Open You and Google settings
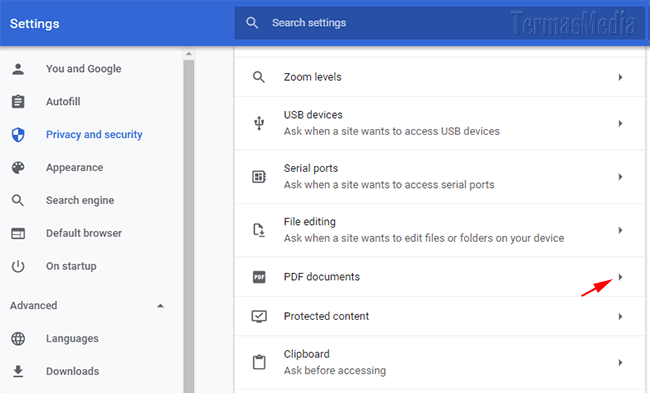Screen dimensions: 650x393 click(x=84, y=69)
